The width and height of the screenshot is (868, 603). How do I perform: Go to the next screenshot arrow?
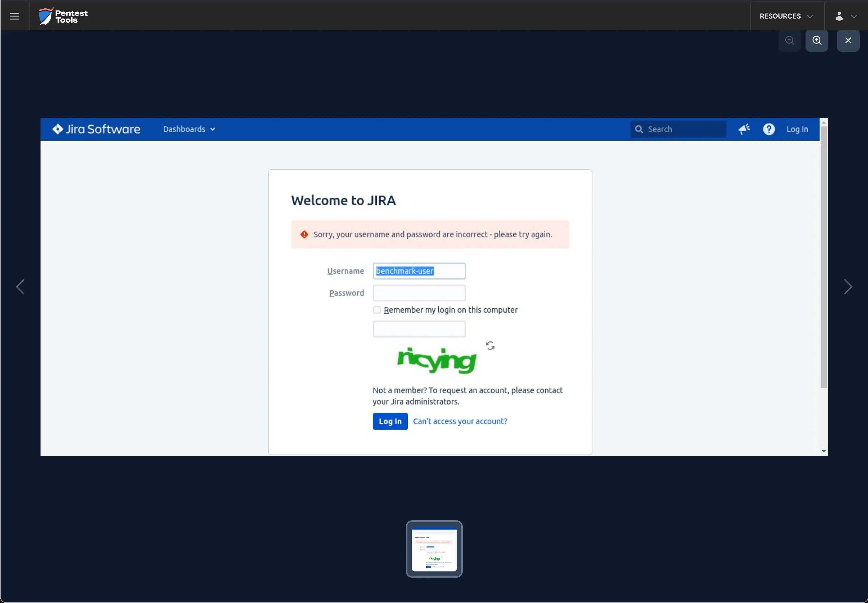coord(848,287)
